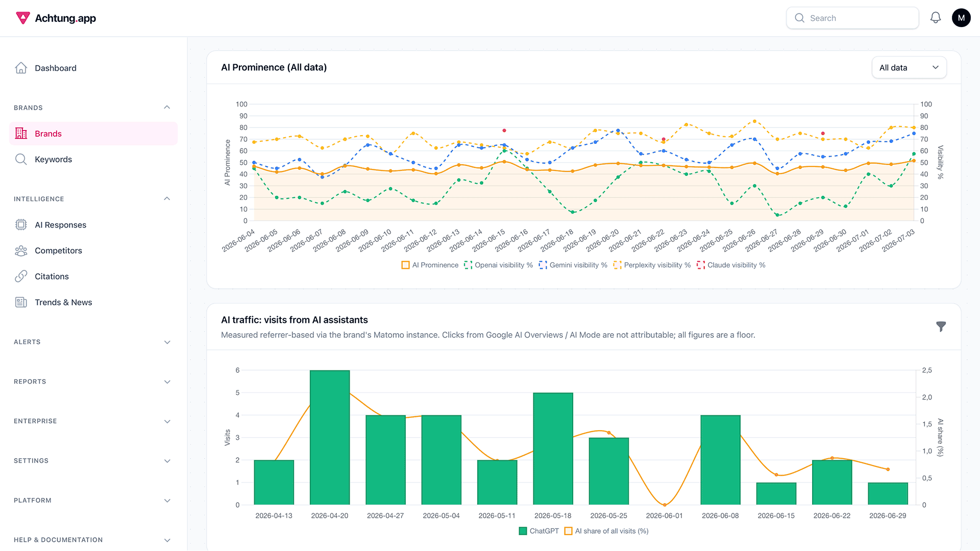The height and width of the screenshot is (551, 980).
Task: Open Citations menu item
Action: [x=52, y=277]
